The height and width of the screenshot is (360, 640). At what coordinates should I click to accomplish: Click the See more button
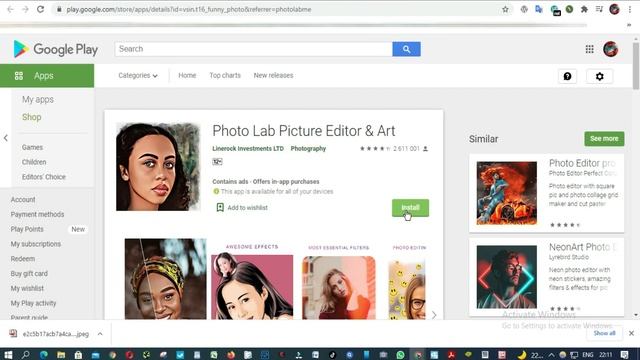pos(604,139)
